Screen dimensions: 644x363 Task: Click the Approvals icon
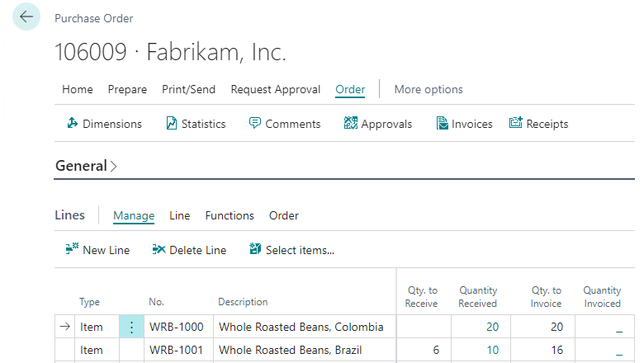pos(351,123)
